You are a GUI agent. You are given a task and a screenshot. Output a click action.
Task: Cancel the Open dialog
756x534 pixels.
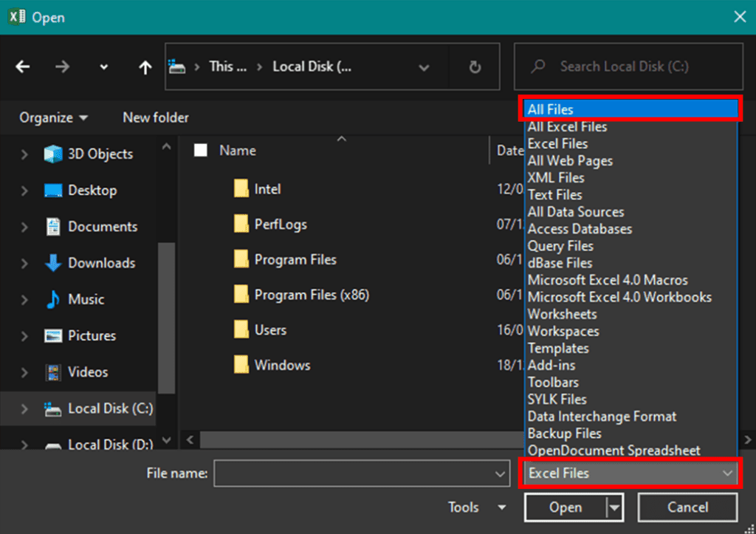click(x=687, y=507)
